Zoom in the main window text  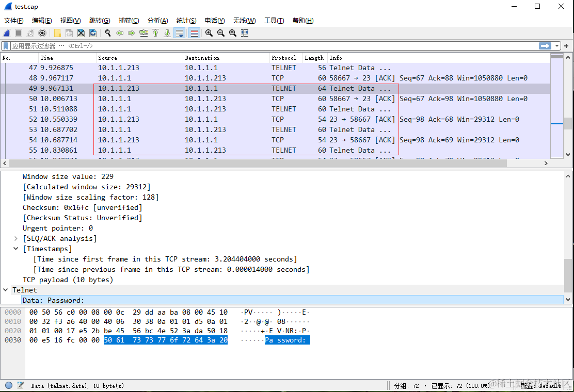(x=209, y=34)
